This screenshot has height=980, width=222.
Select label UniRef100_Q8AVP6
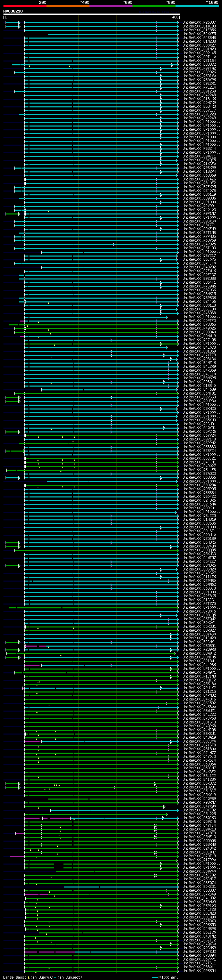click(199, 80)
